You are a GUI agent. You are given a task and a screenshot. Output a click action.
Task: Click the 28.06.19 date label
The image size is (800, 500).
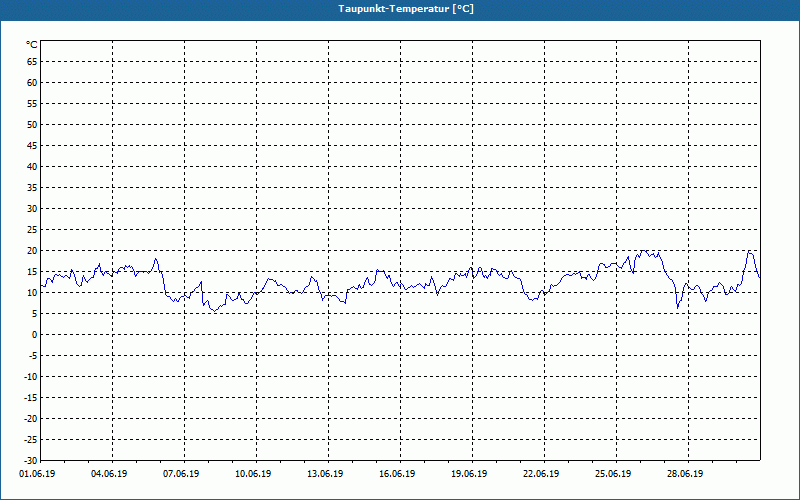pos(685,474)
